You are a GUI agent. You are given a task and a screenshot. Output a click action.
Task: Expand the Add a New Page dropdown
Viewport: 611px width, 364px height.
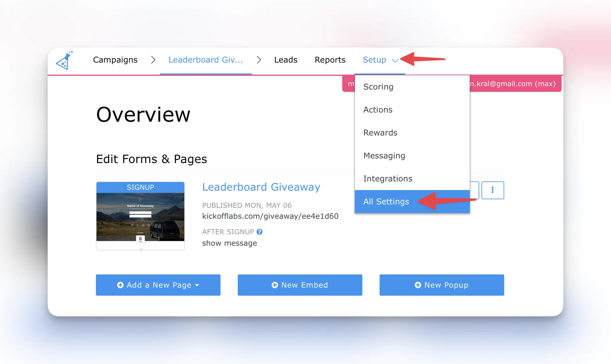tap(158, 285)
